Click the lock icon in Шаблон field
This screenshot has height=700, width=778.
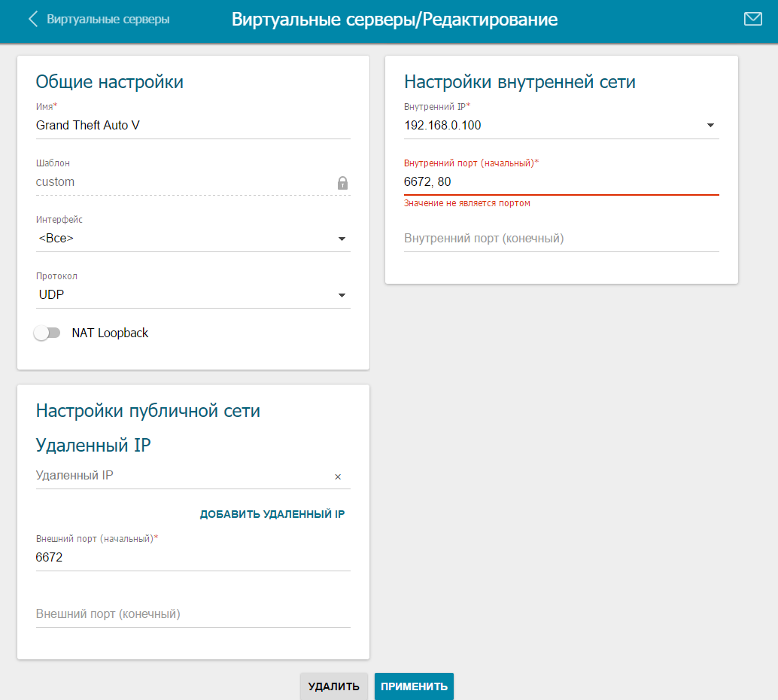pos(342,183)
